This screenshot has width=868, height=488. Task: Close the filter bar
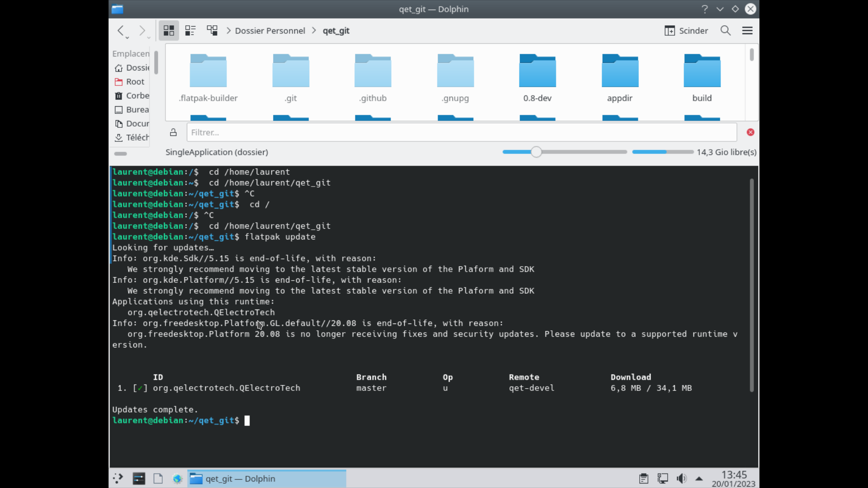click(x=750, y=132)
